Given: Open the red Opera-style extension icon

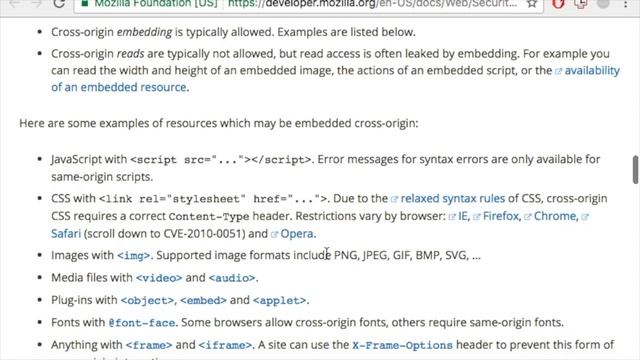Looking at the screenshot, I should [x=558, y=4].
